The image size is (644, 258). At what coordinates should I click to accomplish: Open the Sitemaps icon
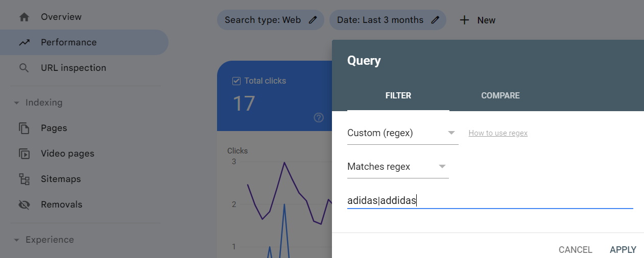click(24, 179)
